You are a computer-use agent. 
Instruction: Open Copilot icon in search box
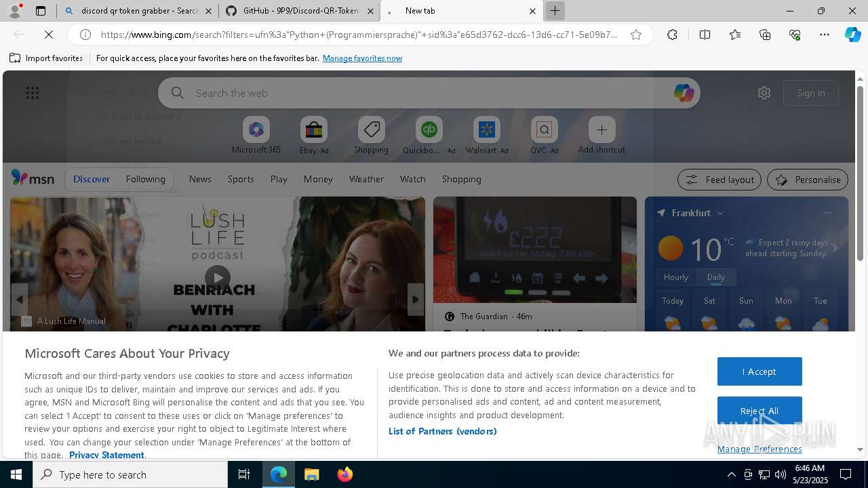coord(684,93)
